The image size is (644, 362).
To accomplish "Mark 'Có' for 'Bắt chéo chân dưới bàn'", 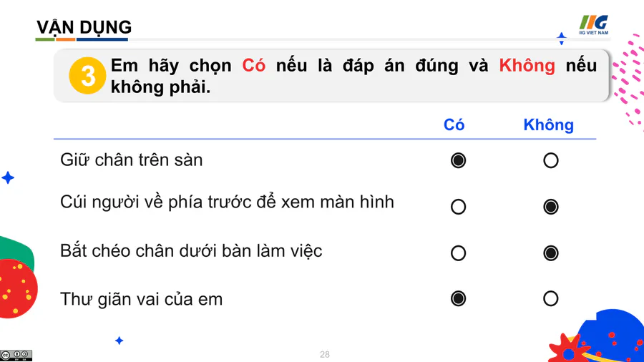I will click(x=459, y=253).
